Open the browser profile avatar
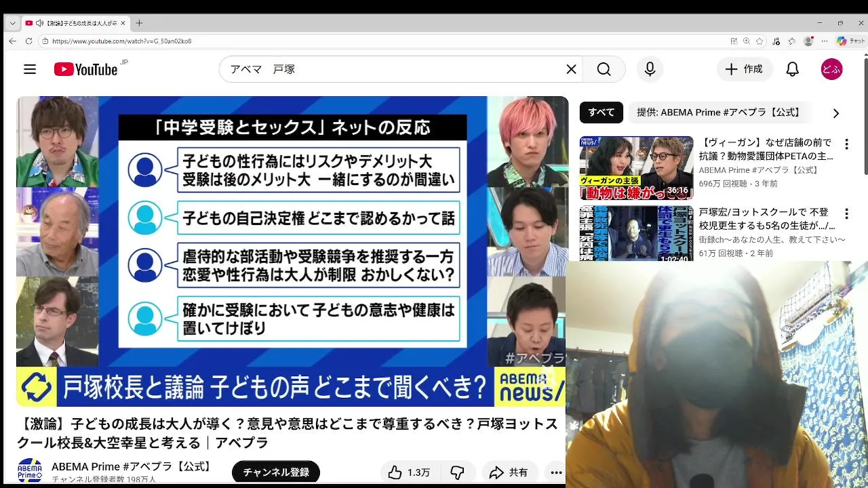The image size is (868, 488). 808,41
